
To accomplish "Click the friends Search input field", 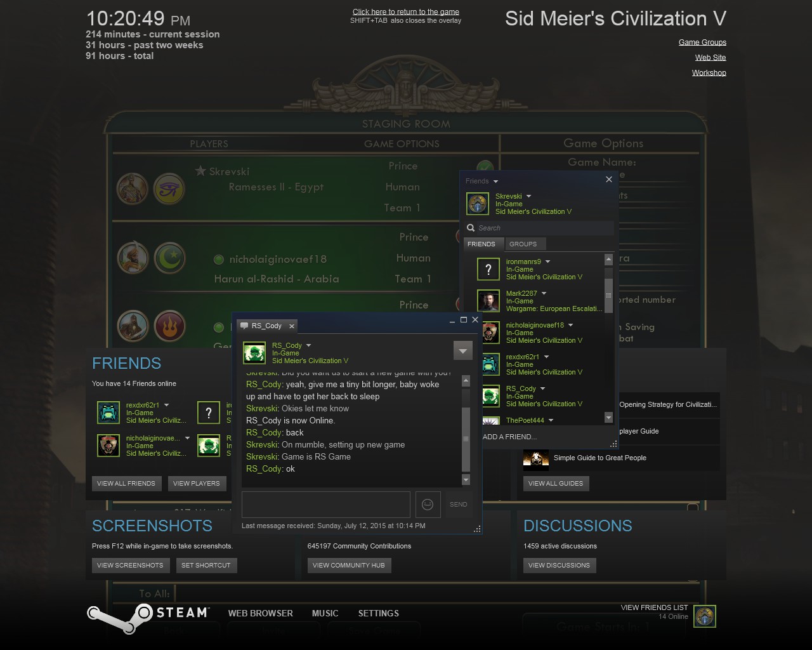I will (x=542, y=228).
